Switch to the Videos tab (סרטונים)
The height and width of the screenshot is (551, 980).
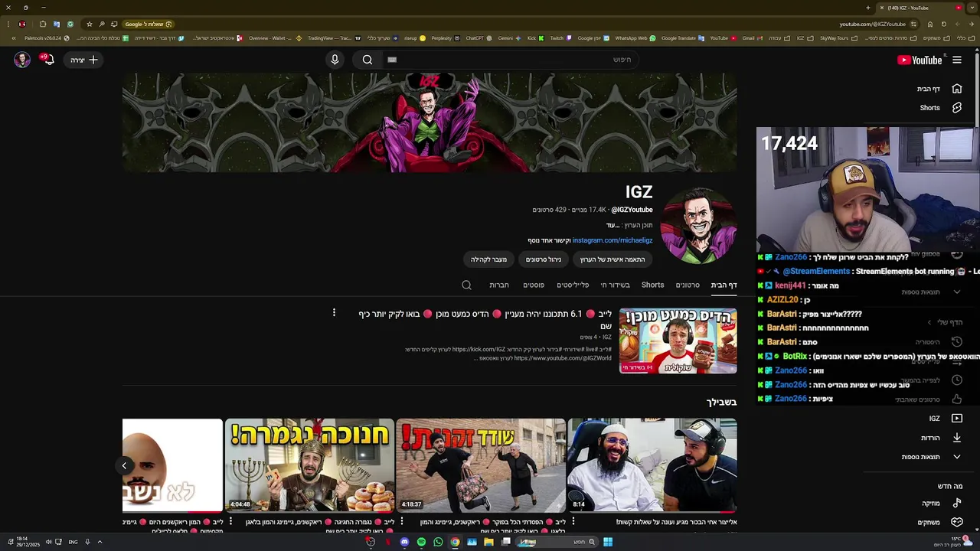(688, 285)
